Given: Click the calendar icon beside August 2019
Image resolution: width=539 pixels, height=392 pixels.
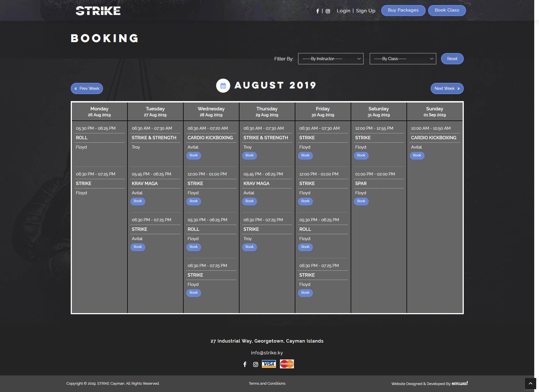Looking at the screenshot, I should [x=223, y=86].
